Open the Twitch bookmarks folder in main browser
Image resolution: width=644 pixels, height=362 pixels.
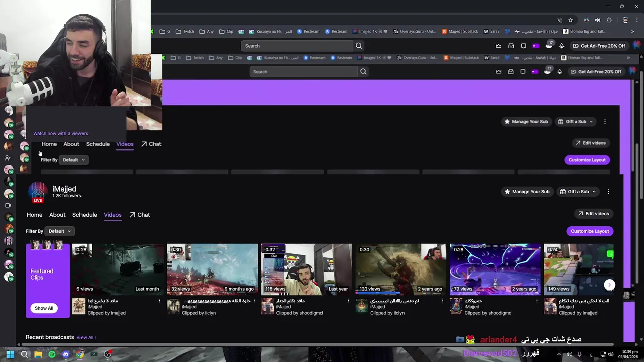(184, 31)
